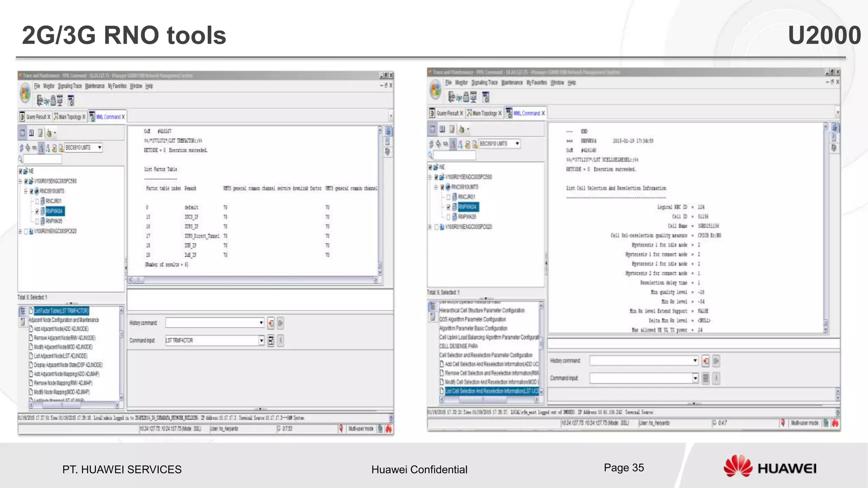Expand V100R016ENGC00SPC620 node in right window tree

430,227
